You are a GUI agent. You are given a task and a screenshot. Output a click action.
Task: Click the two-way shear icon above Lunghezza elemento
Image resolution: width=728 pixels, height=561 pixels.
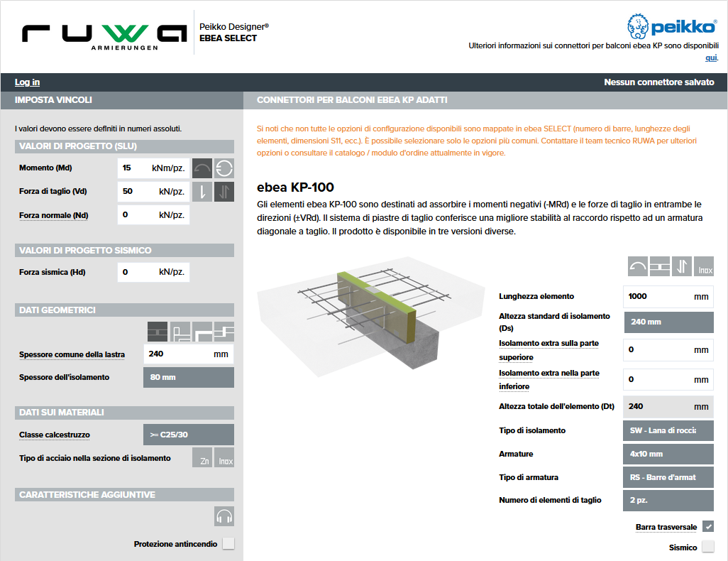pyautogui.click(x=682, y=266)
